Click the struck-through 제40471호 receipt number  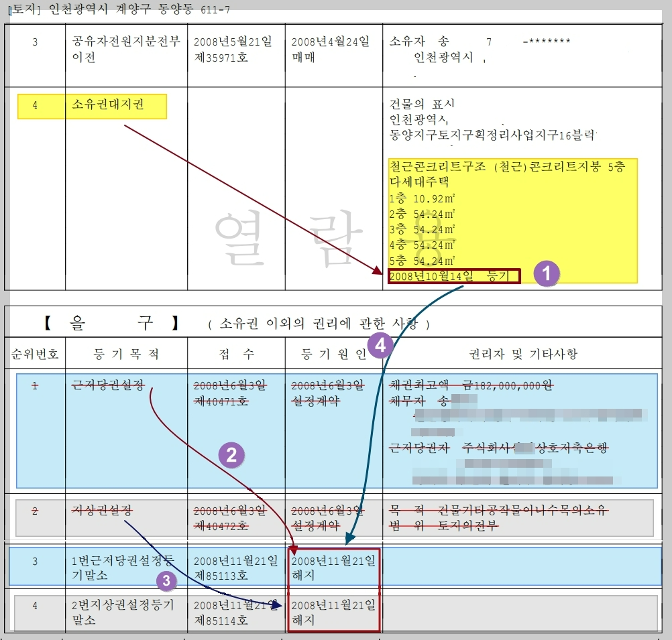221,401
